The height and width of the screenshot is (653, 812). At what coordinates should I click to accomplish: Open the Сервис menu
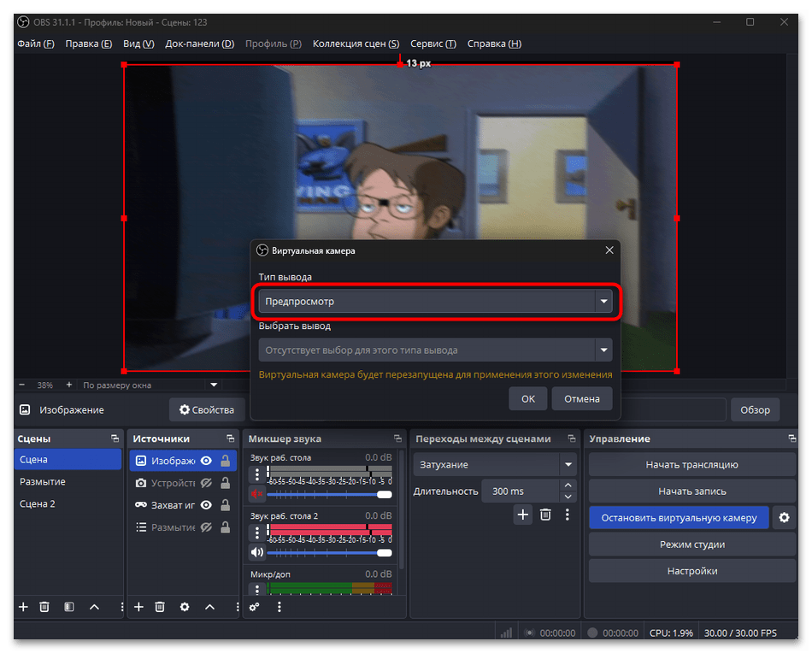coord(433,44)
